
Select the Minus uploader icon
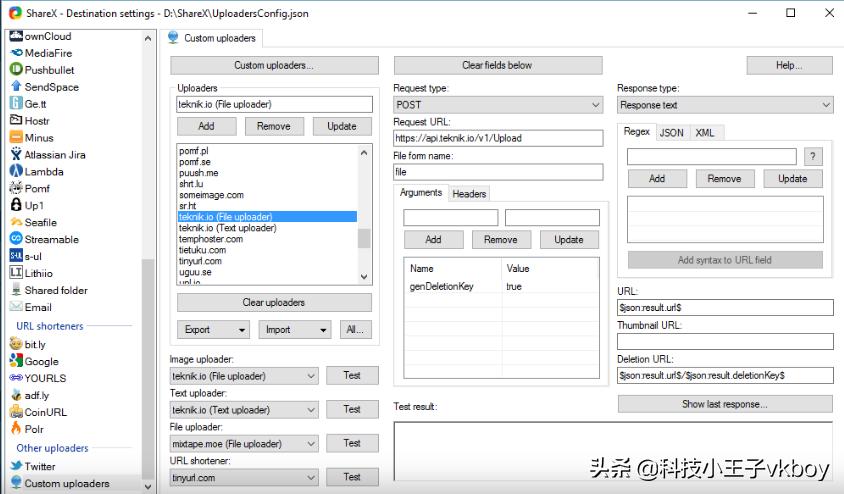point(16,137)
